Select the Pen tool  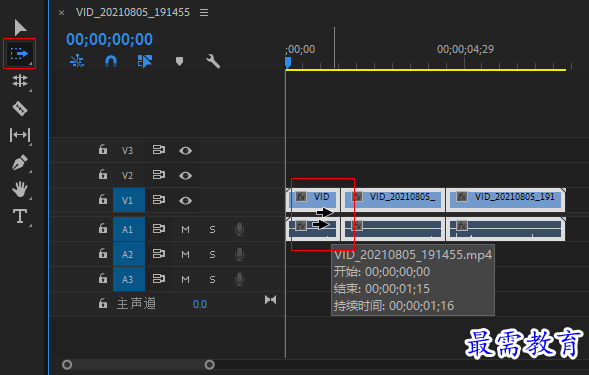(20, 162)
